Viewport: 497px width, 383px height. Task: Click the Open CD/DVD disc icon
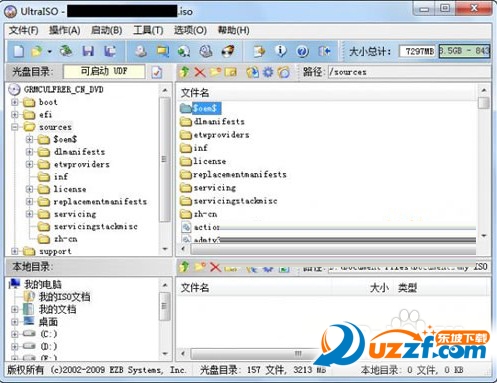pos(66,51)
